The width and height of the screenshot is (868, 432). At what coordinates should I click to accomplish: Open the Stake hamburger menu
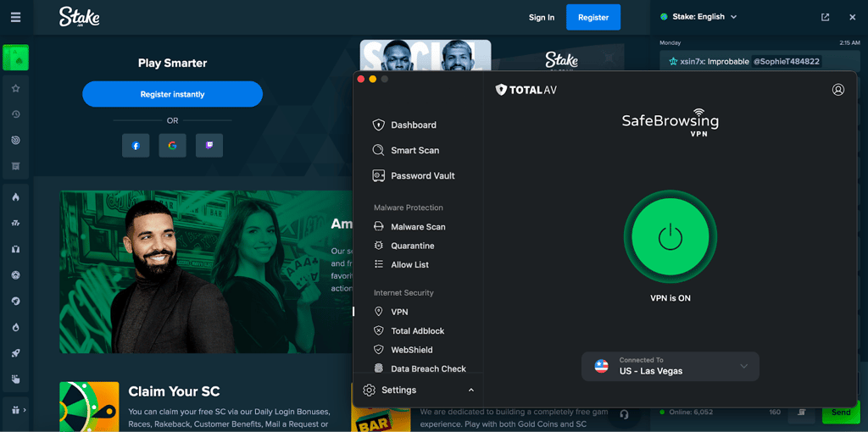coord(15,17)
